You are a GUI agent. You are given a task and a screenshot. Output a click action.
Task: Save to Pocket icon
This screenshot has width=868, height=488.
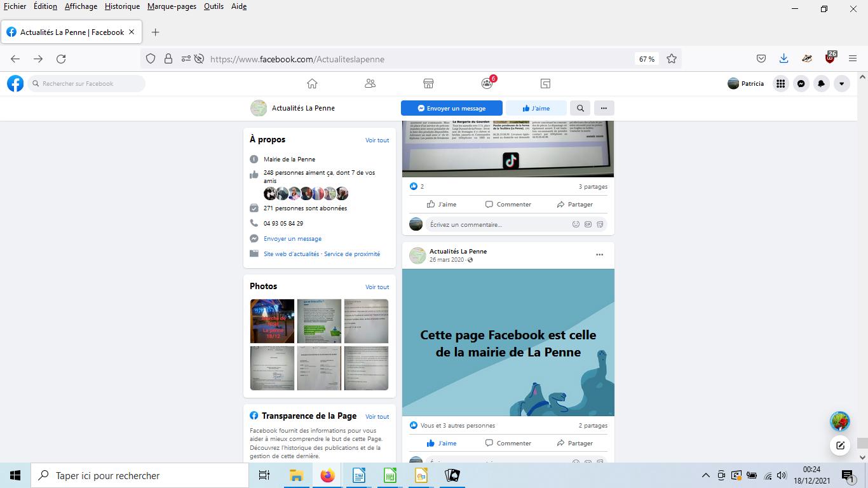761,58
